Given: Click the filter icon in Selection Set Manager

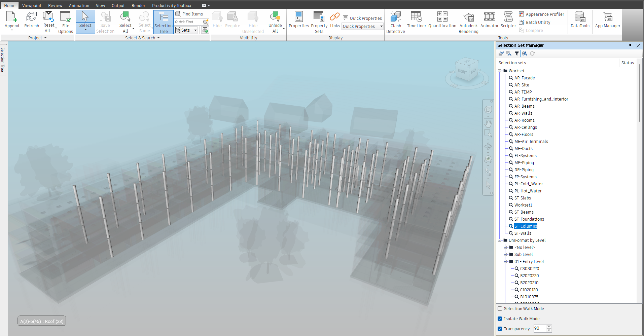Looking at the screenshot, I should tap(517, 53).
